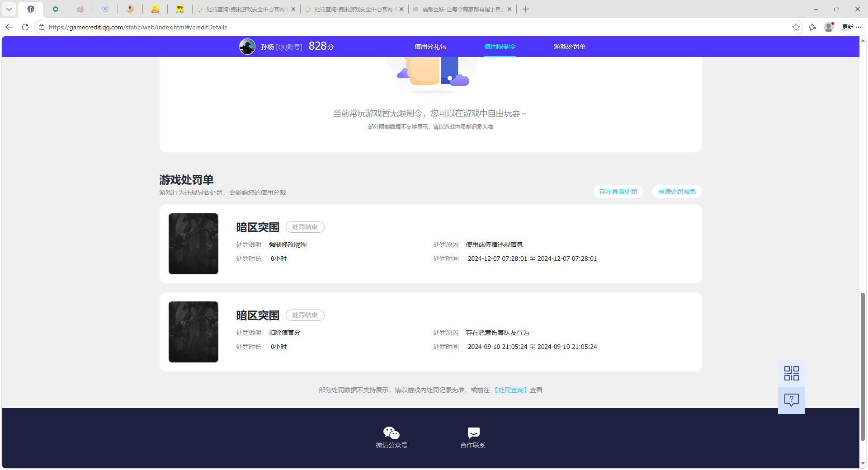This screenshot has height=470, width=868.
Task: Show the QR code floating icon
Action: [792, 373]
